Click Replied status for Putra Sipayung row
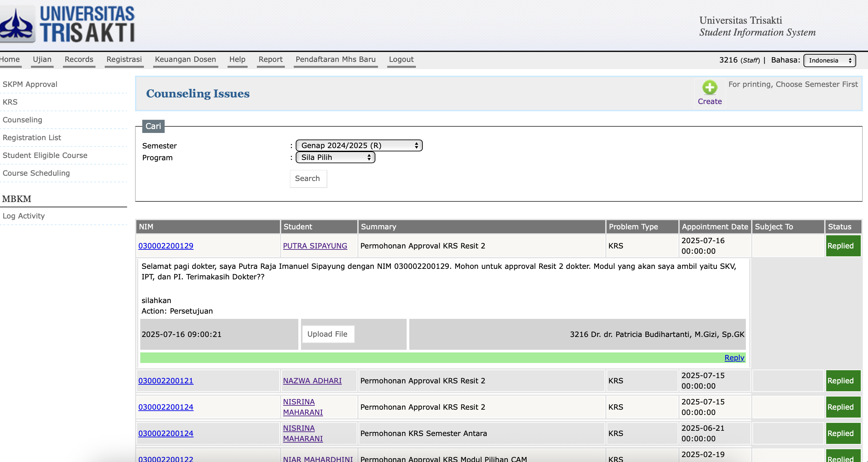868x462 pixels. pyautogui.click(x=841, y=246)
